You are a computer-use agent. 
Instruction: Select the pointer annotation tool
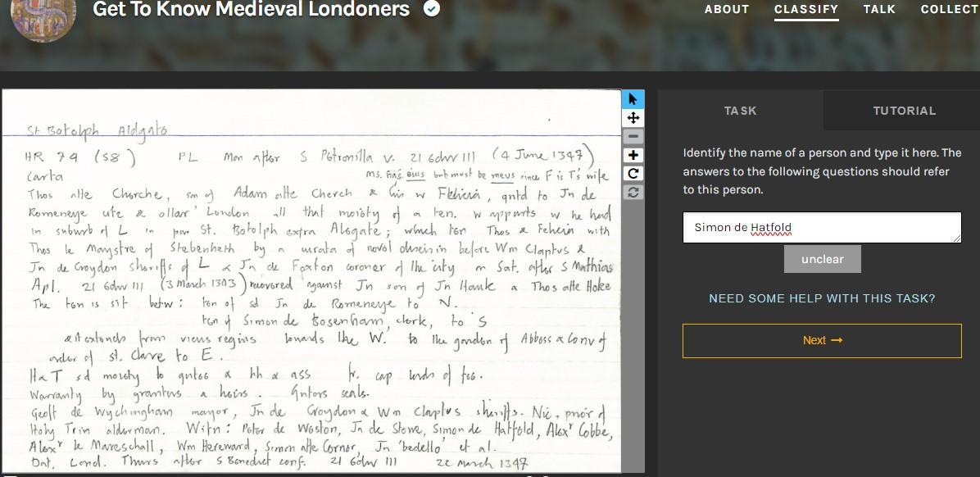tap(633, 99)
